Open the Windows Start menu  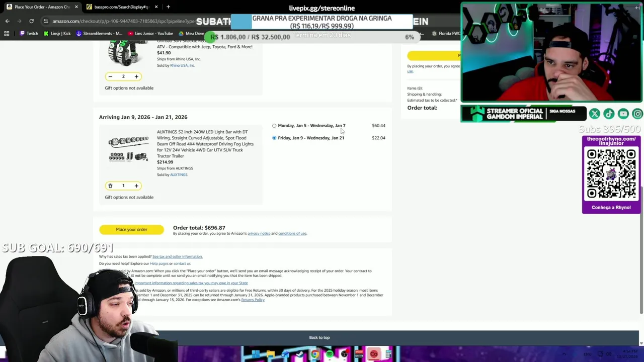tap(256, 354)
